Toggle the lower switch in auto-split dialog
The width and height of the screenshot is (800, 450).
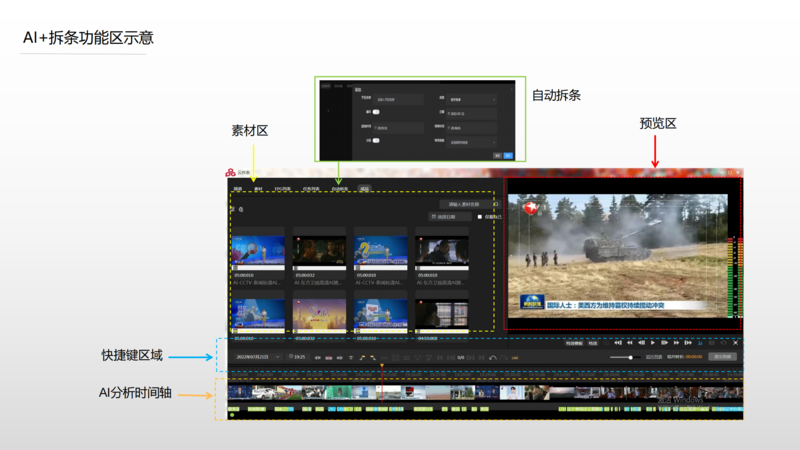coord(377,141)
